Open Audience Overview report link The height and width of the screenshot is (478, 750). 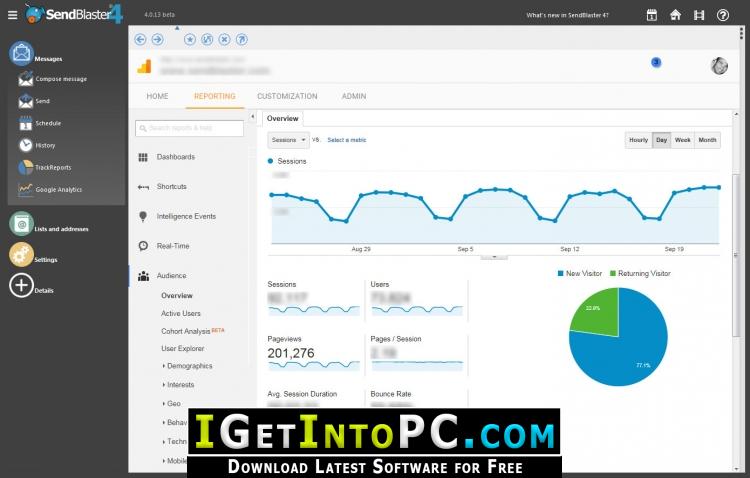(x=177, y=296)
